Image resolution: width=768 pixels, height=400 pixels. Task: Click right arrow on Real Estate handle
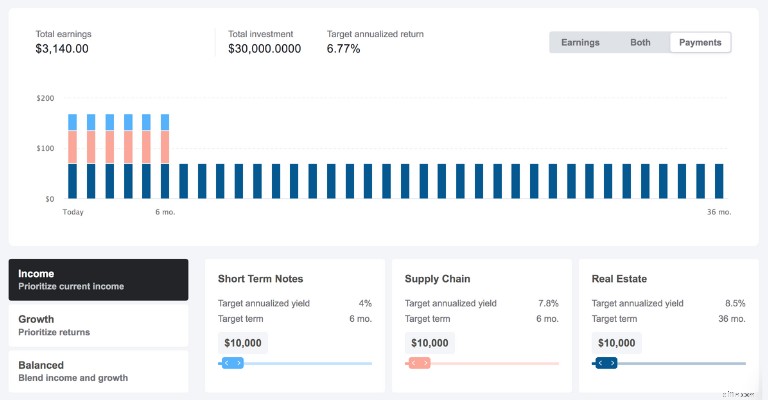[613, 363]
